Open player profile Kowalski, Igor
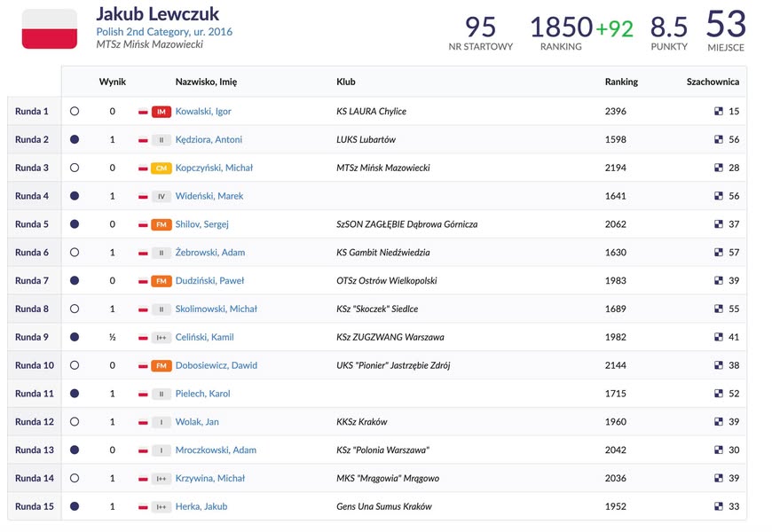This screenshot has height=532, width=772. tap(203, 111)
